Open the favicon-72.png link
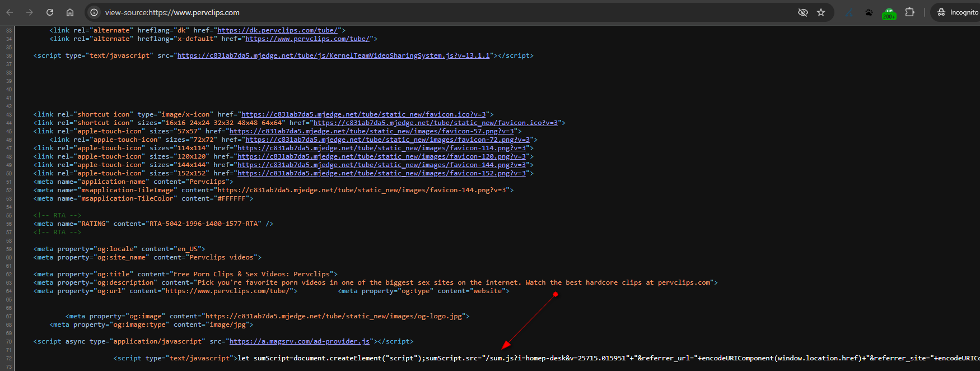Viewport: 980px width, 371px height. [388, 140]
